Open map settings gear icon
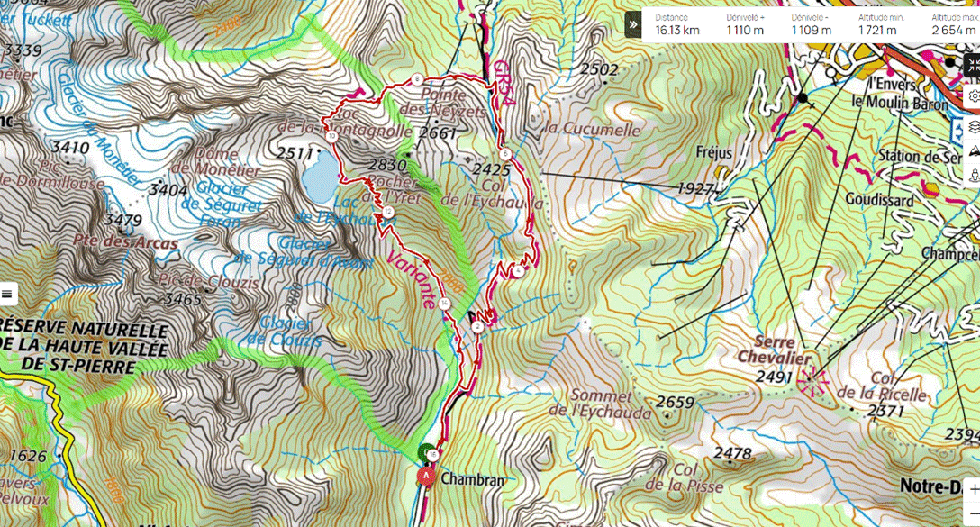The height and width of the screenshot is (527, 980). coord(974,96)
